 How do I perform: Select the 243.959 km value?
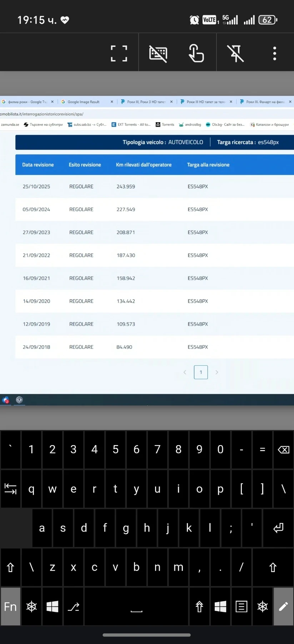tap(126, 186)
